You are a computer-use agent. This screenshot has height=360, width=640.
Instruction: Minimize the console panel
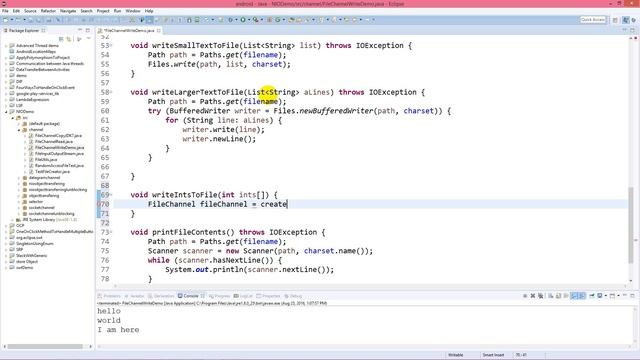point(625,296)
